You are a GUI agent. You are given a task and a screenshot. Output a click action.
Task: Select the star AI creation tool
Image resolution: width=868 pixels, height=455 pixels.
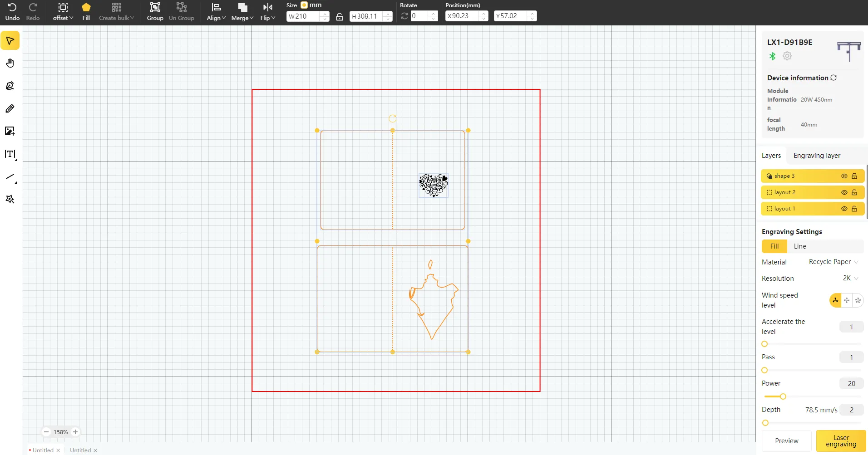coord(10,200)
